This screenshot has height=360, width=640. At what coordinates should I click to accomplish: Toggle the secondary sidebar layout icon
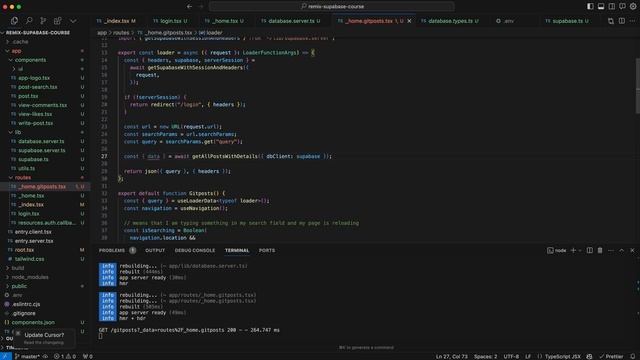611,6
